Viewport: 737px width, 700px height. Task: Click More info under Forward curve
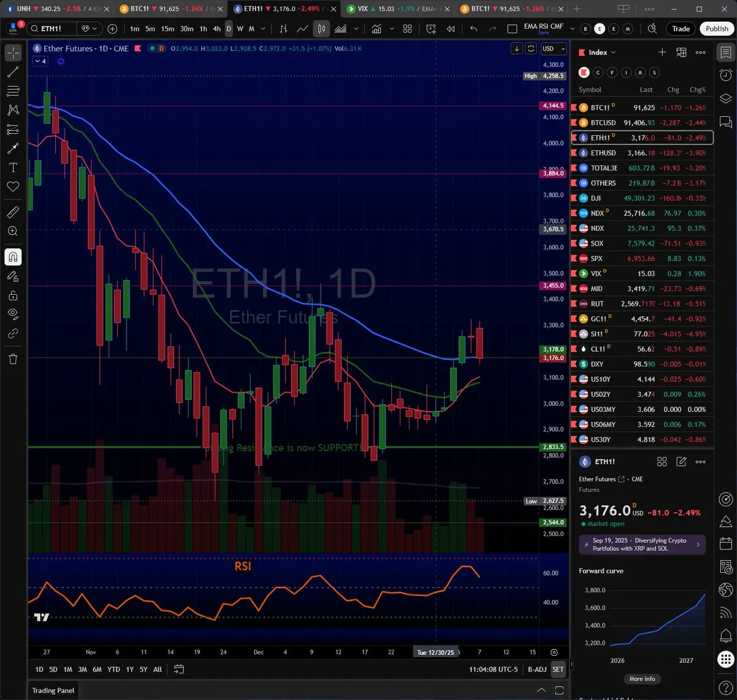click(x=642, y=679)
